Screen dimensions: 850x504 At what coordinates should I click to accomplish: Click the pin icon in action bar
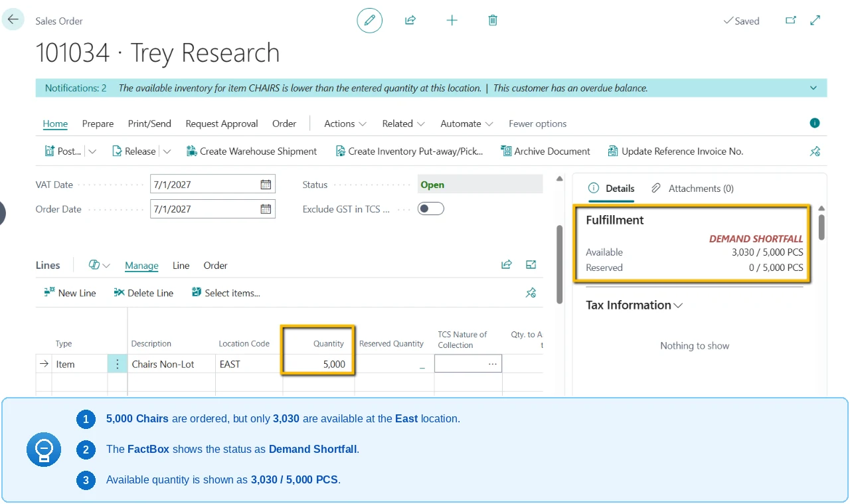coord(815,151)
